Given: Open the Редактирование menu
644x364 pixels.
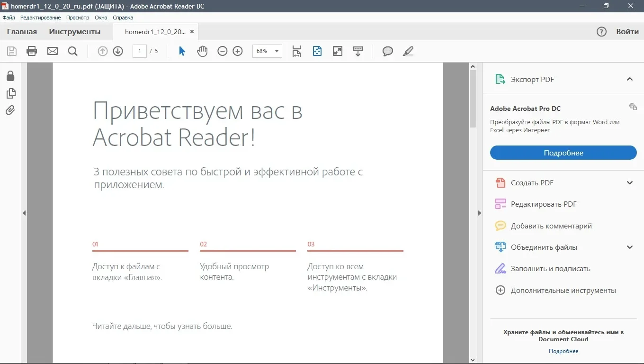Looking at the screenshot, I should [x=40, y=18].
